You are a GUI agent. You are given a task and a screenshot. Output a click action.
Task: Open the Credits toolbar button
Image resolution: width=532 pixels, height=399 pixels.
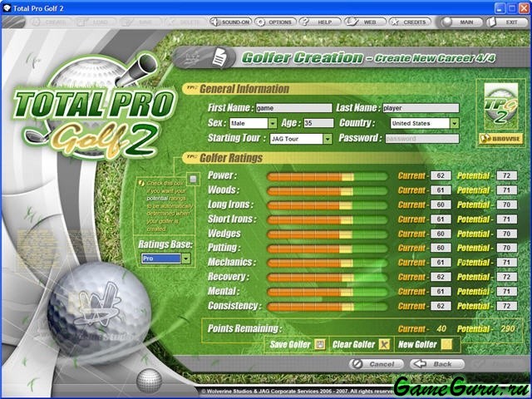[x=410, y=22]
